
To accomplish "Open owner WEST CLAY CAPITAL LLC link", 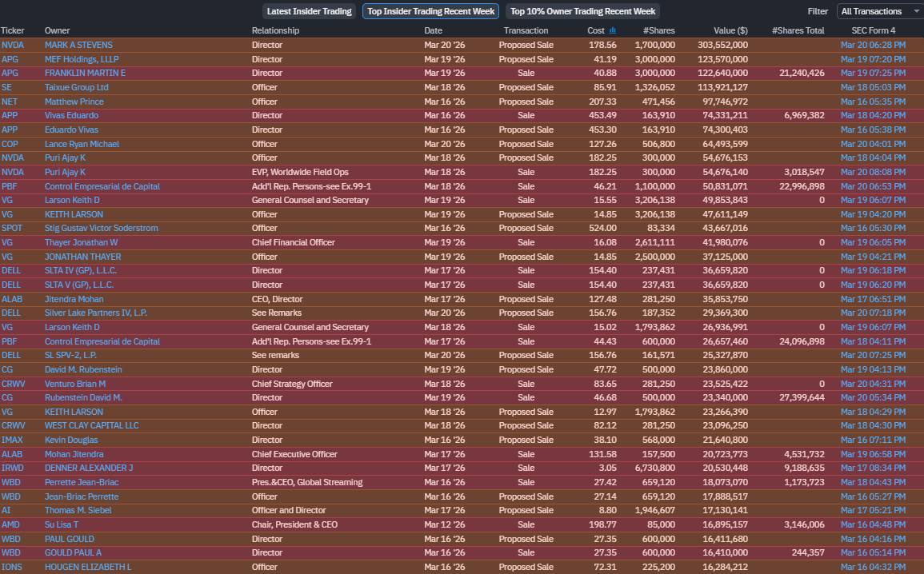I will coord(92,425).
